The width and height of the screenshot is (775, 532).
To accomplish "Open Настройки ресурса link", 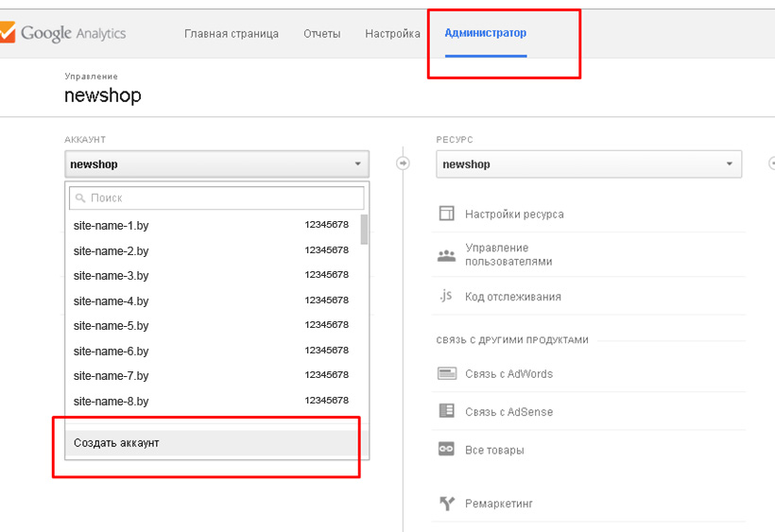I will [x=514, y=215].
